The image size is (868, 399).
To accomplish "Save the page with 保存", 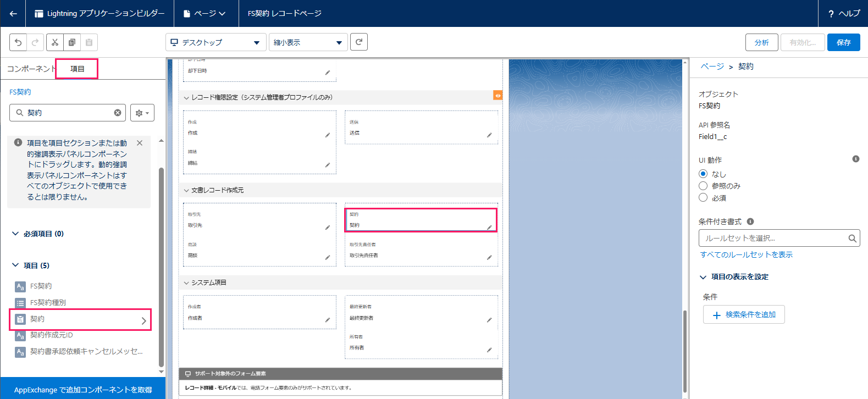I will pos(844,42).
